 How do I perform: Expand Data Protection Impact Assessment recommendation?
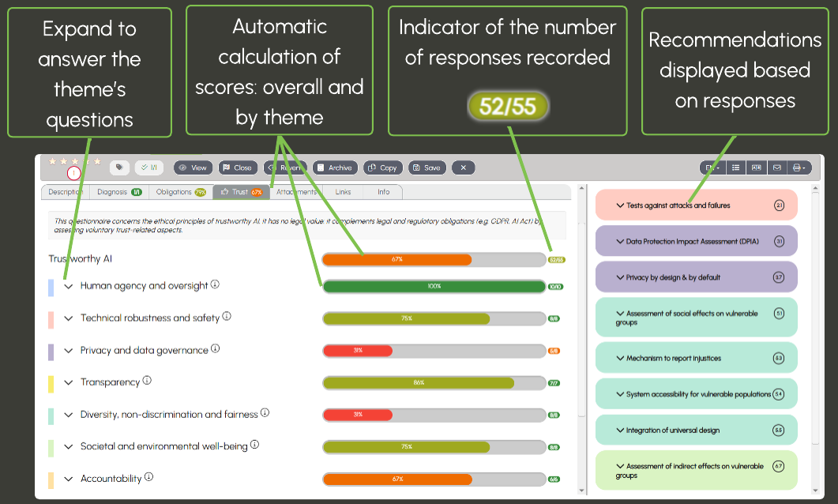tap(620, 242)
